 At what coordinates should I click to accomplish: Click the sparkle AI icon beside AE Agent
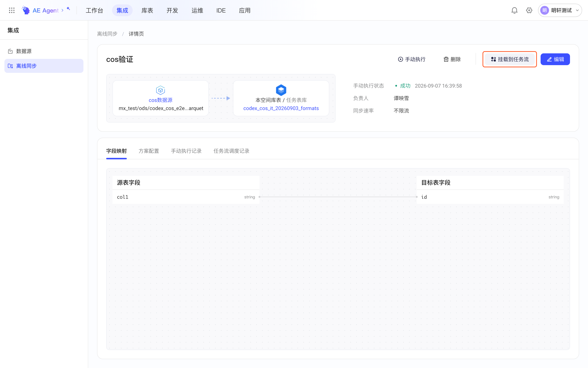click(69, 9)
